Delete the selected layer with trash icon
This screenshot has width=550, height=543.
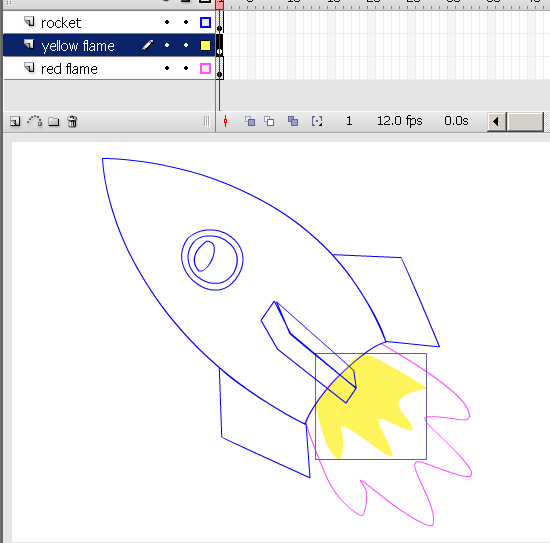pos(72,121)
